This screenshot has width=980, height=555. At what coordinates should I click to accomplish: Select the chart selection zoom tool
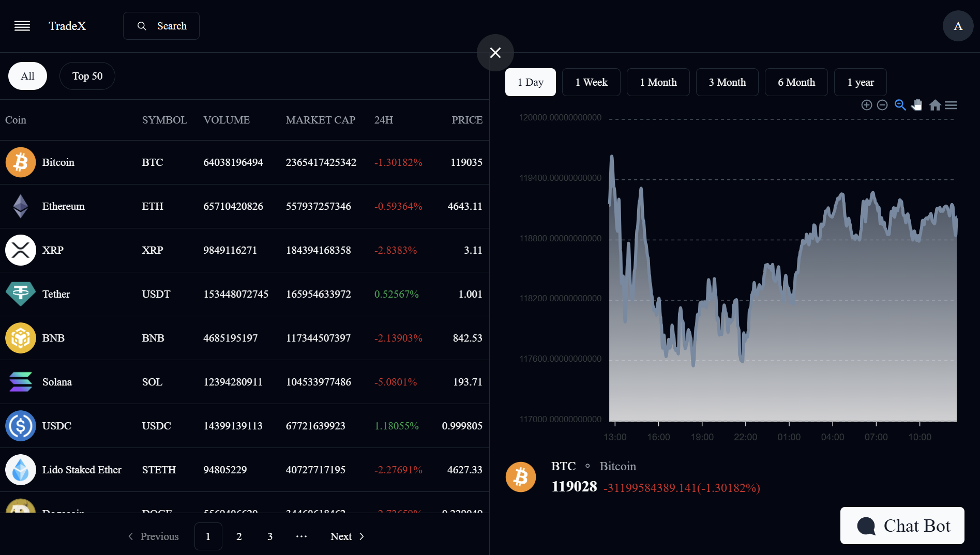tap(900, 105)
